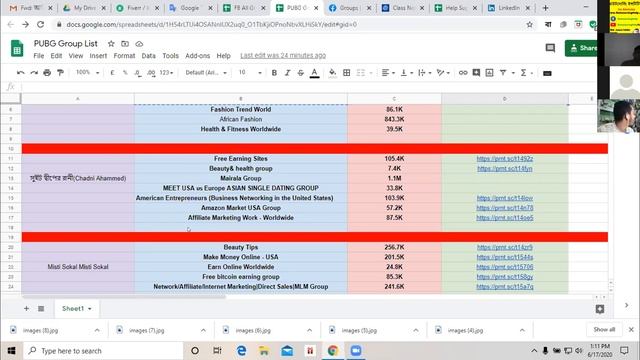
Task: Open the Format menu
Action: tap(124, 56)
